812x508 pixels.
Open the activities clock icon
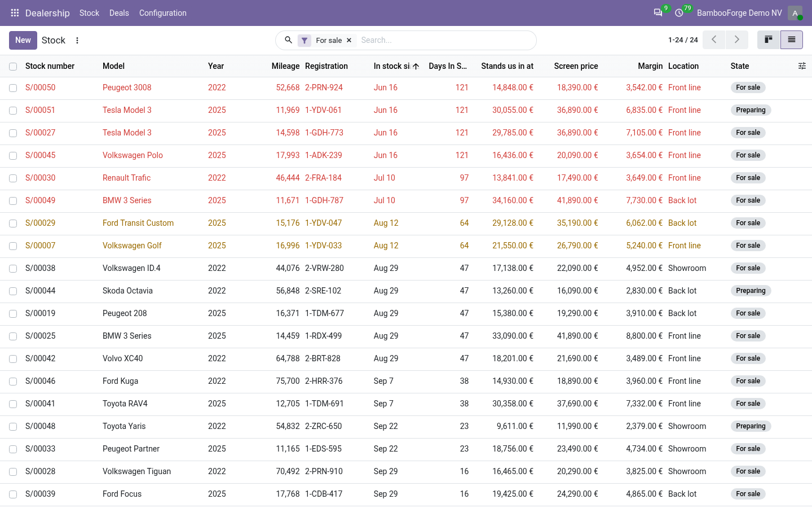pos(679,12)
